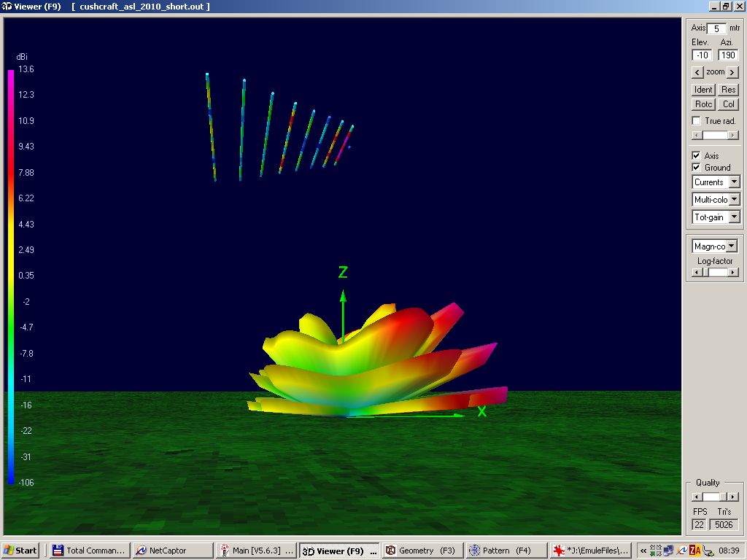
Task: Click the Col button
Action: [x=729, y=104]
